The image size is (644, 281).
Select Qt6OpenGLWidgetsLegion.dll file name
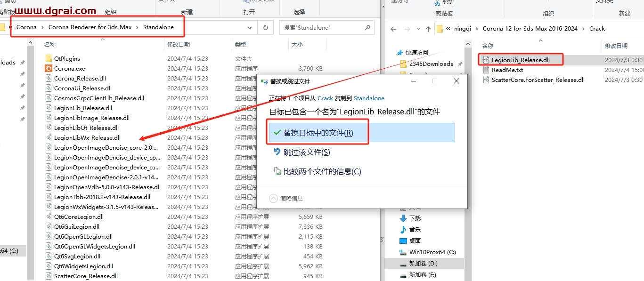pos(95,247)
